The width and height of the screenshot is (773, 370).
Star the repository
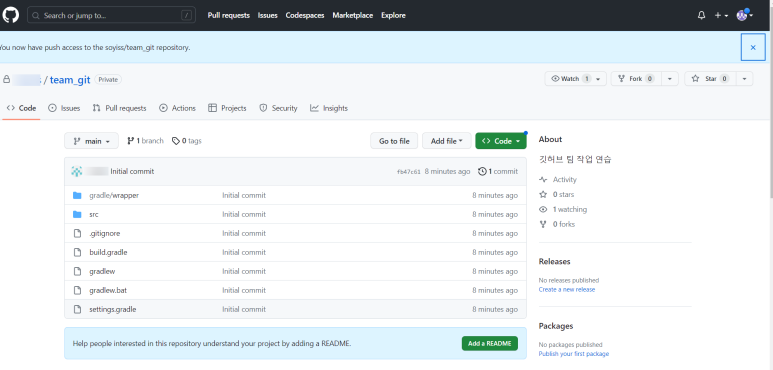point(710,79)
